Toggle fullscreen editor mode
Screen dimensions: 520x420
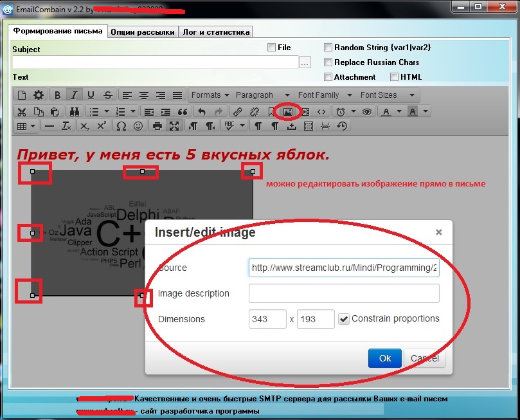[174, 126]
